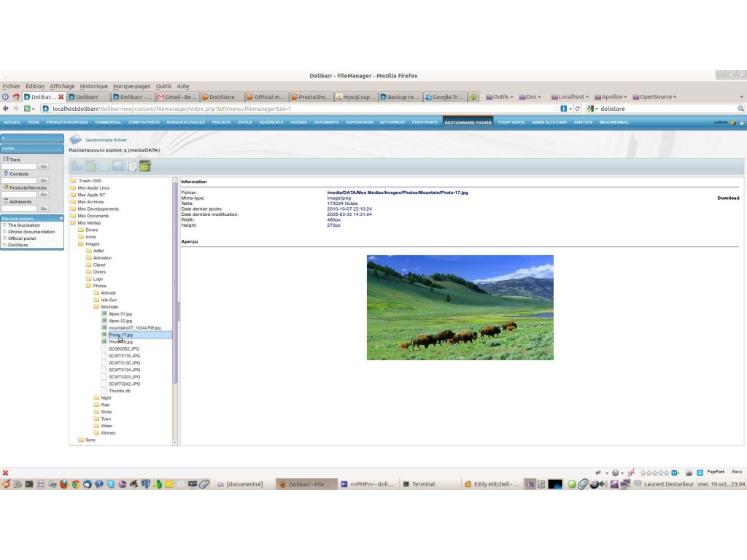
Task: Open the Official portal bookmark link
Action: [x=22, y=238]
